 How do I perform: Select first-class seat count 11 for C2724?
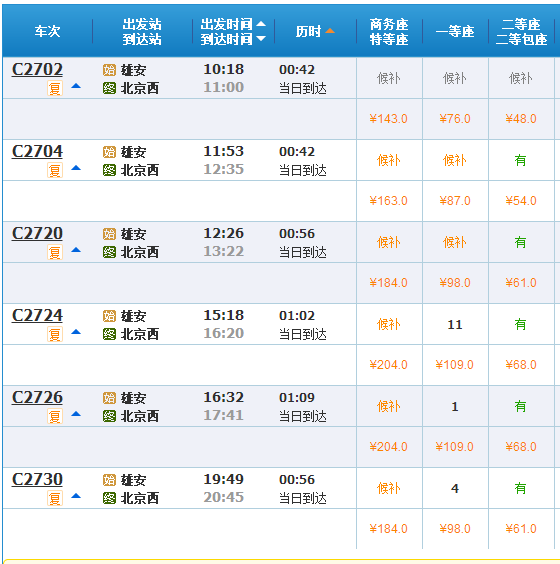point(455,325)
